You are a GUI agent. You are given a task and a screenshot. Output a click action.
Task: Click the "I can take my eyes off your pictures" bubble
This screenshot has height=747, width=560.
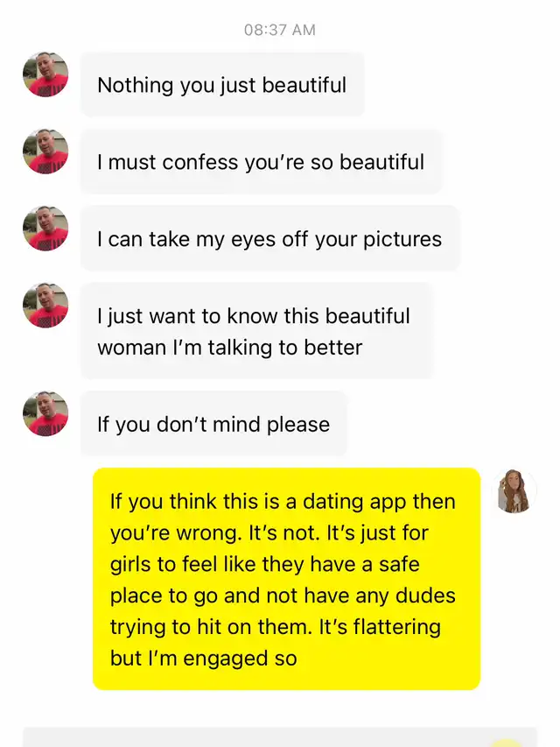click(269, 239)
